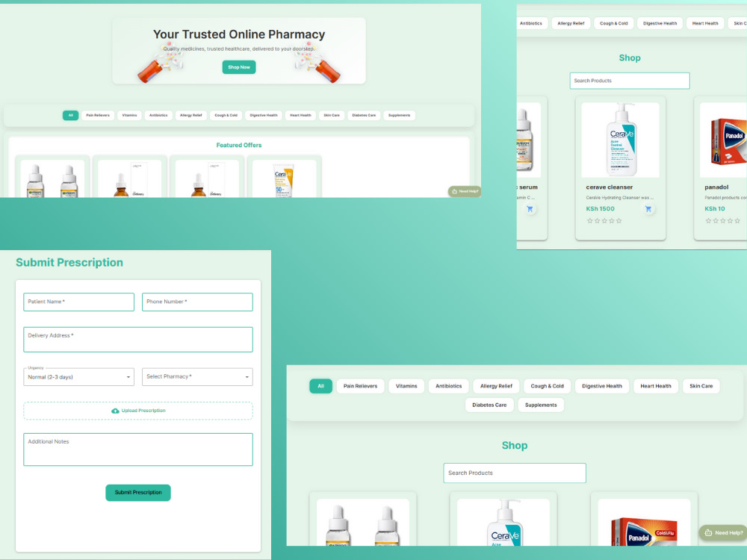Image resolution: width=747 pixels, height=560 pixels.
Task: Click the Upload Prescription dashed box
Action: click(138, 411)
